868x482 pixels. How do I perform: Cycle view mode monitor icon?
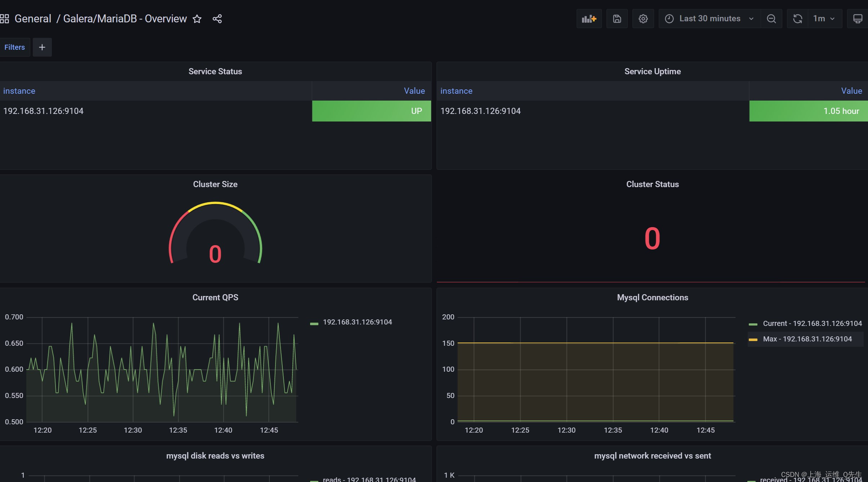tap(858, 19)
